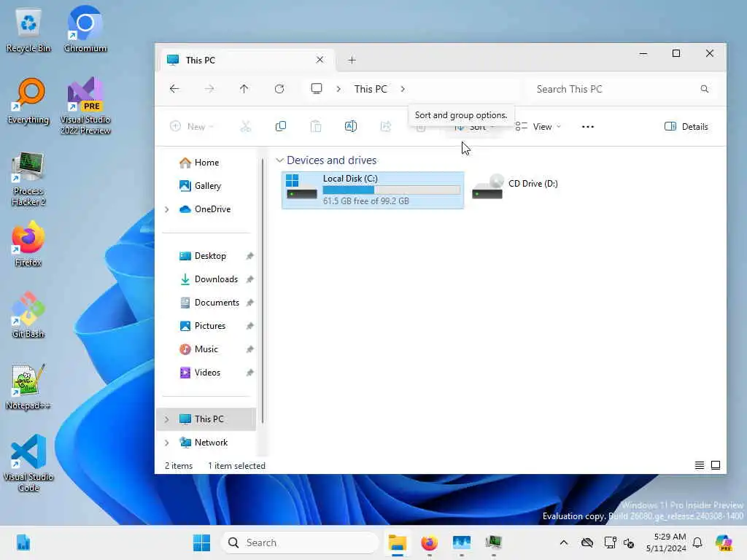Open the Sort dropdown menu
747x560 pixels.
(474, 127)
